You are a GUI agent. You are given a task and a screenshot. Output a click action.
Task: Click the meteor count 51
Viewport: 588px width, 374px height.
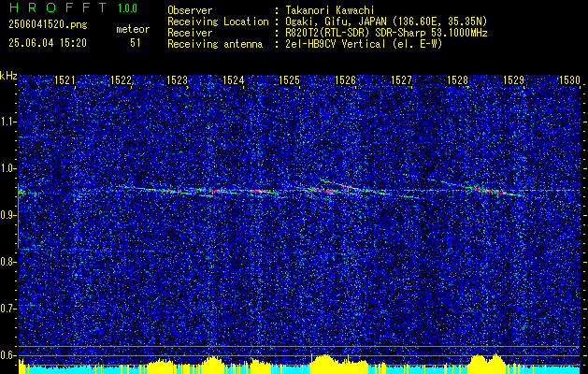(135, 43)
